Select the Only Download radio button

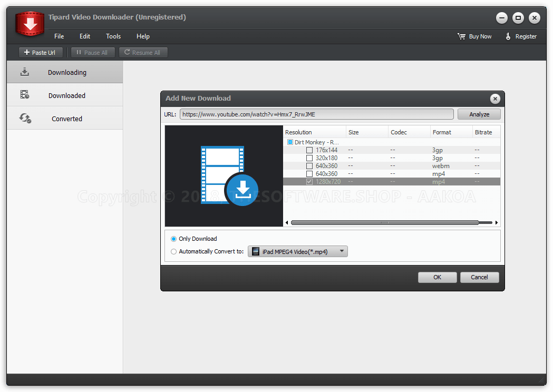pyautogui.click(x=173, y=239)
